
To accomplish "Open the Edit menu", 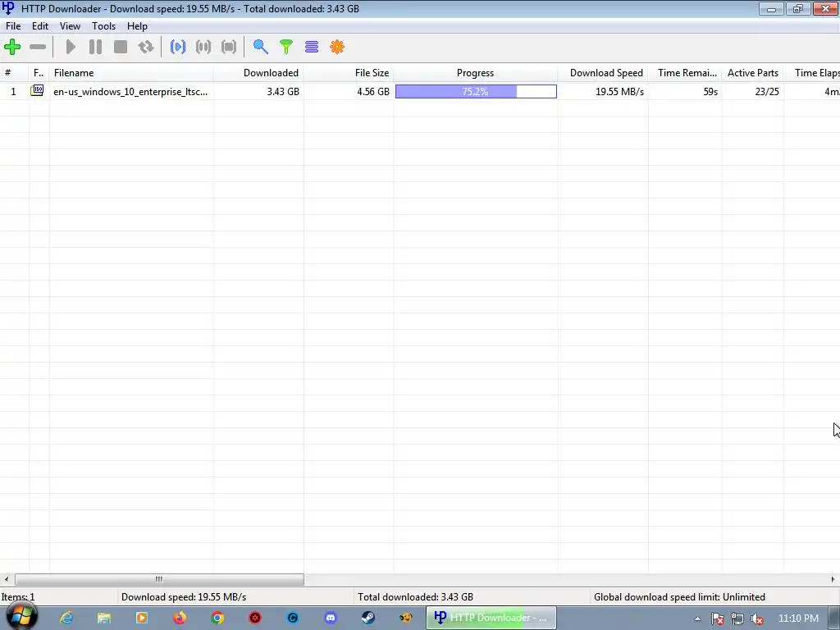I will (40, 25).
